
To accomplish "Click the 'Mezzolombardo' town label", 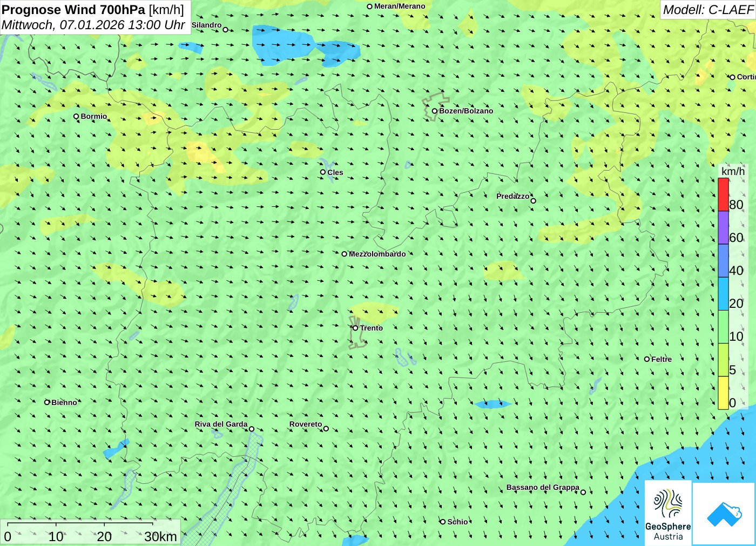I will (377, 254).
